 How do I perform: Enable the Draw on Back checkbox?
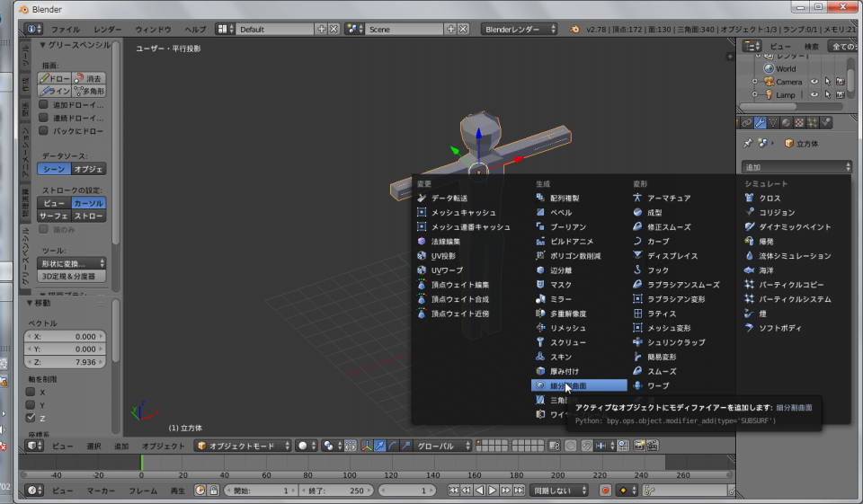click(43, 131)
